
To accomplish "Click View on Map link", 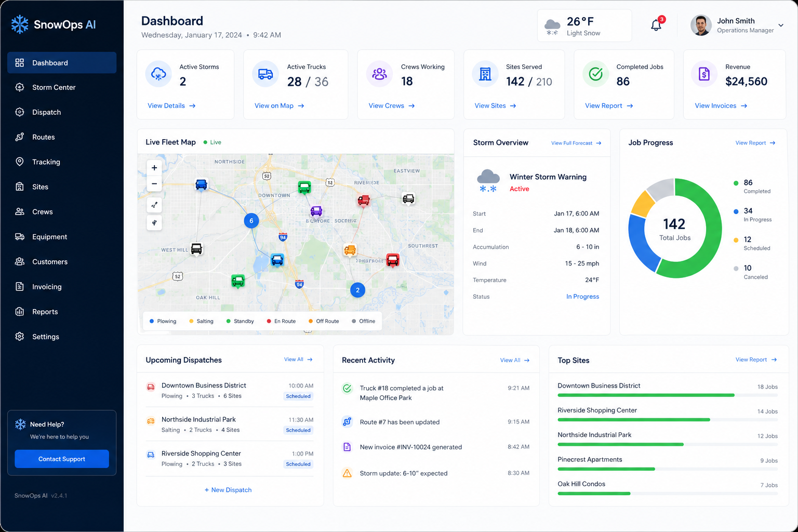I will 280,105.
